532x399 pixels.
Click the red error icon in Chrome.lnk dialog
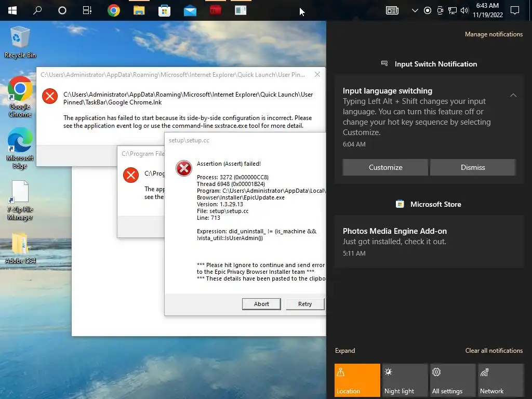click(x=50, y=96)
